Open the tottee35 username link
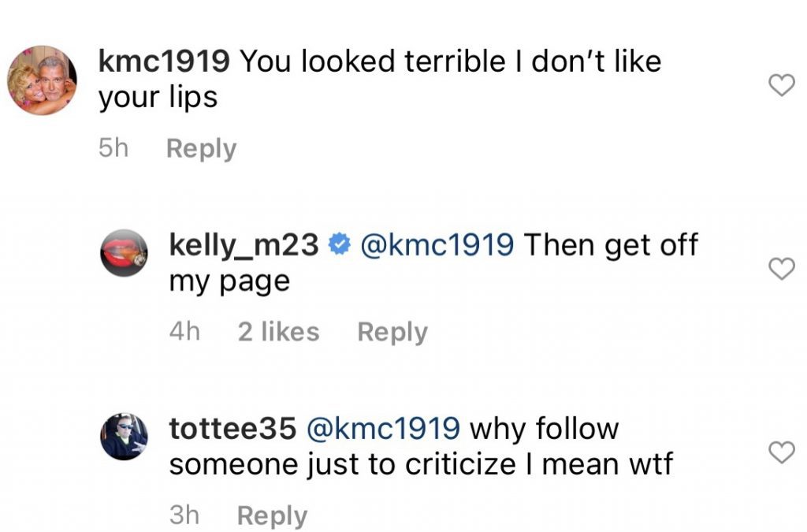807x532 pixels. 232,428
